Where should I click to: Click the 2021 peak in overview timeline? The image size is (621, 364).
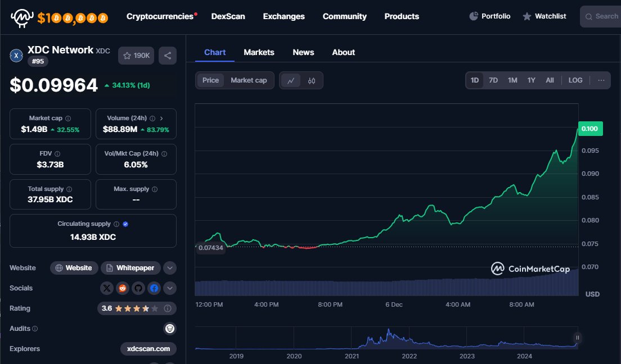click(x=389, y=331)
